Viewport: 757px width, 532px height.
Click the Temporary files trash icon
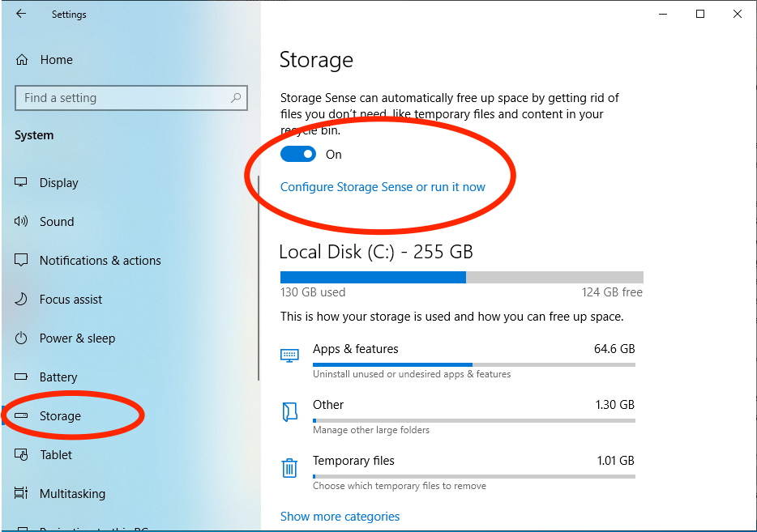point(289,468)
